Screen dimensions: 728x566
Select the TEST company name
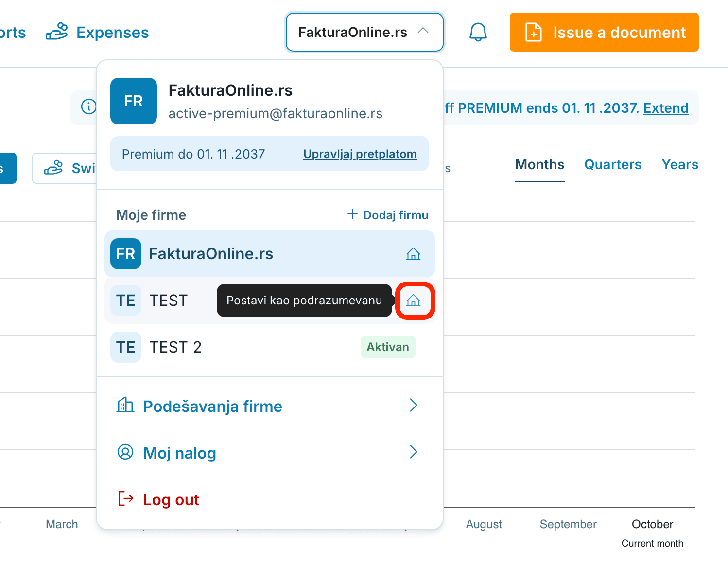(x=169, y=301)
